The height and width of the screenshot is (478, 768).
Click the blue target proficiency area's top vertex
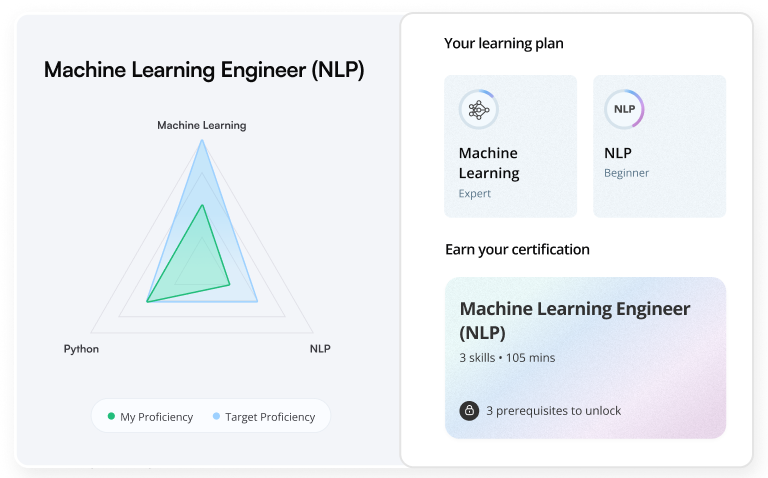202,141
